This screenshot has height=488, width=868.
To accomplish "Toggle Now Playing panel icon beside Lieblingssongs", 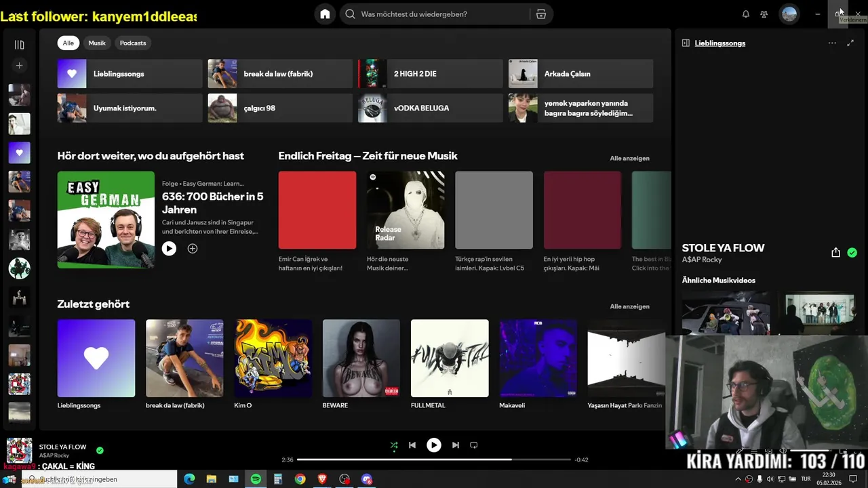I will tap(686, 43).
